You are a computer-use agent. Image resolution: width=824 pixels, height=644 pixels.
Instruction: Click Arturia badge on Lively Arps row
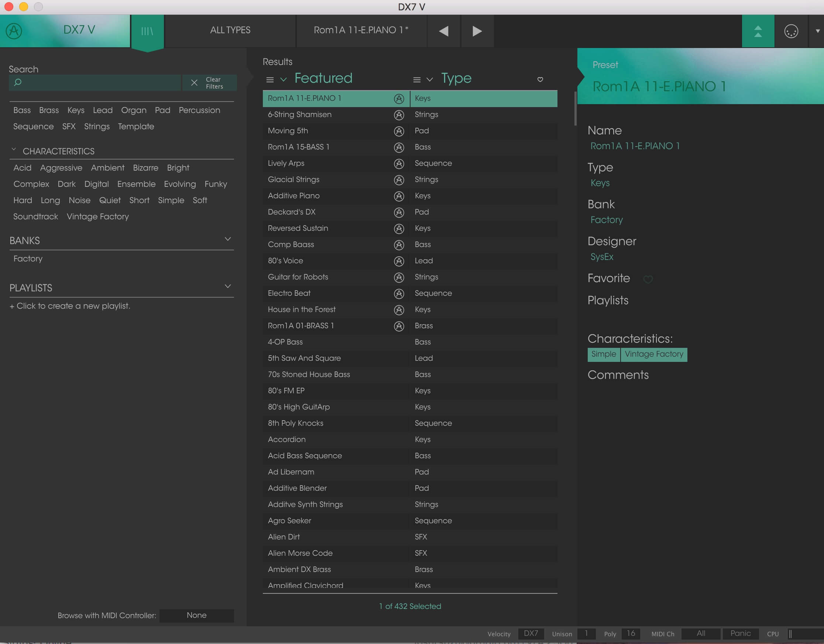click(399, 164)
